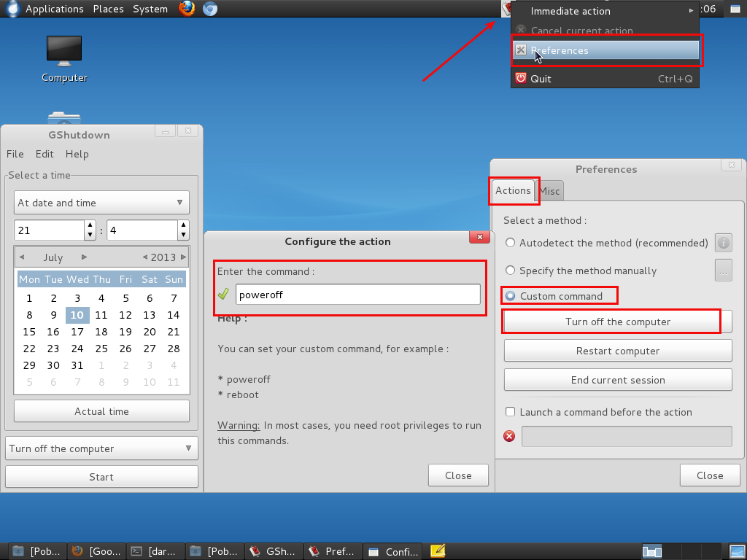Switch to GSh... taskbar window

tap(273, 551)
